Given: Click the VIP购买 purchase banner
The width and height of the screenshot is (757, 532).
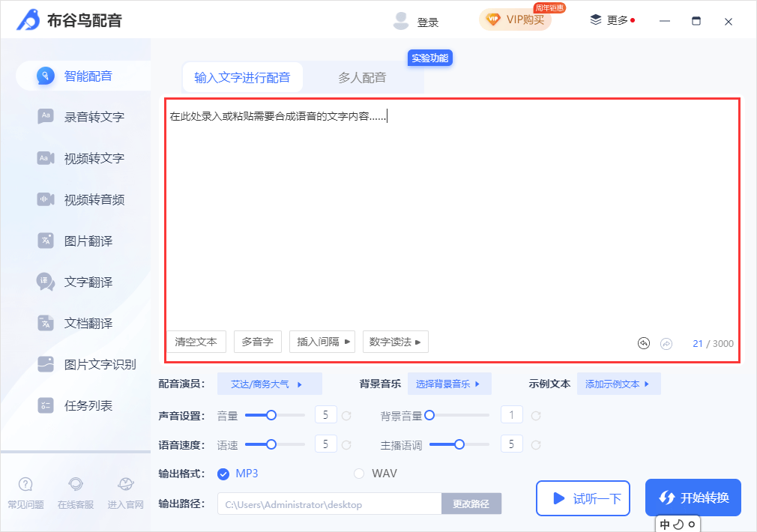Looking at the screenshot, I should pos(516,20).
